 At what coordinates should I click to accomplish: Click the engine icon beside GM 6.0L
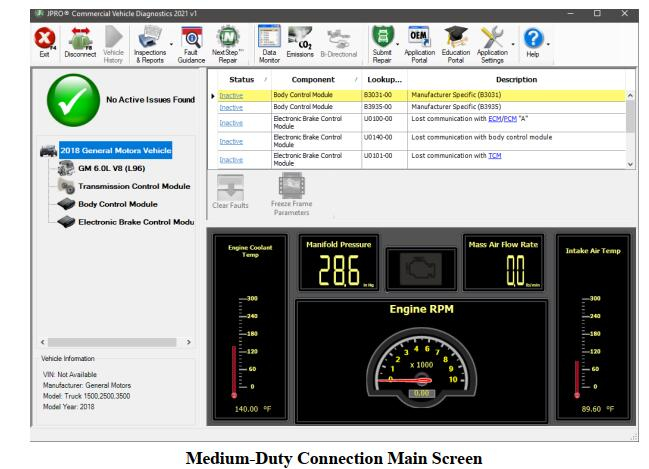(66, 168)
